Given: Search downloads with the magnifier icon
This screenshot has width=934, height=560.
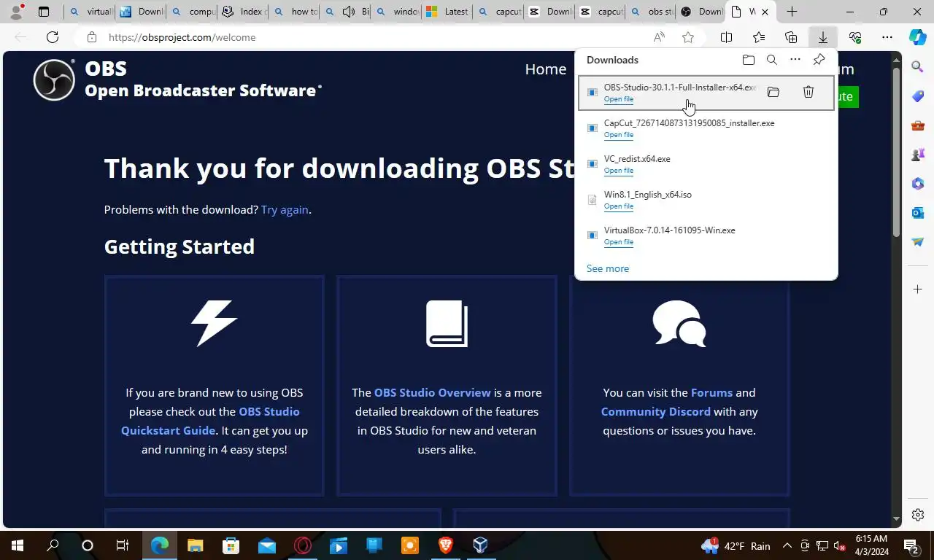Looking at the screenshot, I should point(771,60).
